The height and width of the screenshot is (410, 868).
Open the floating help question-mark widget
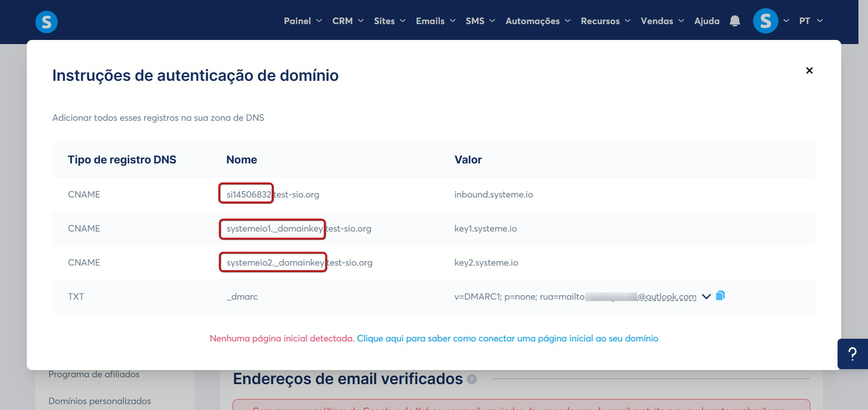pyautogui.click(x=853, y=354)
